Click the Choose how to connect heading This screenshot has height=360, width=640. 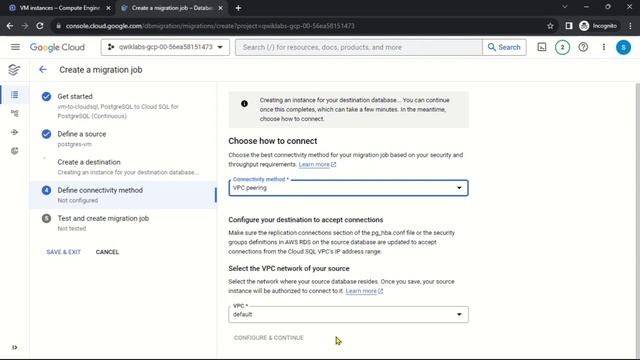[273, 141]
